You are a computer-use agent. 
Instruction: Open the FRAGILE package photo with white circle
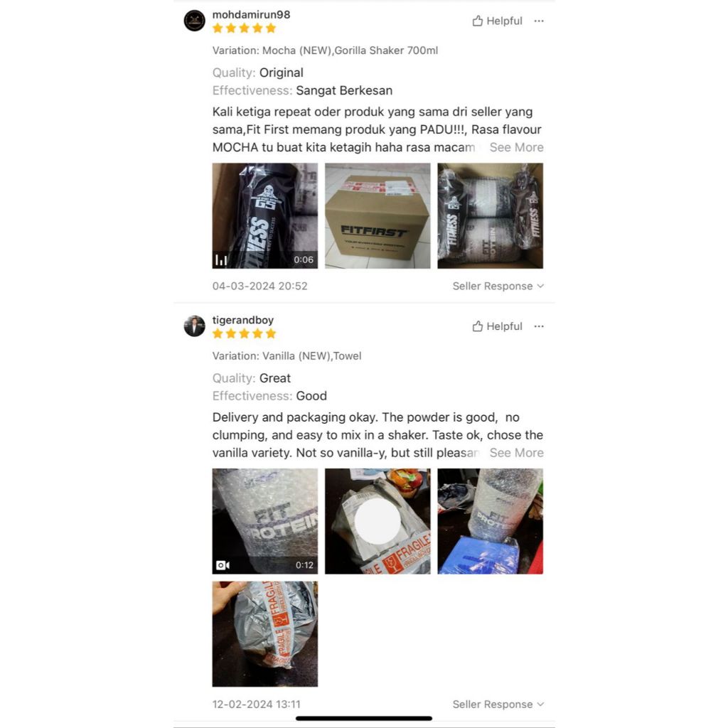pos(378,521)
